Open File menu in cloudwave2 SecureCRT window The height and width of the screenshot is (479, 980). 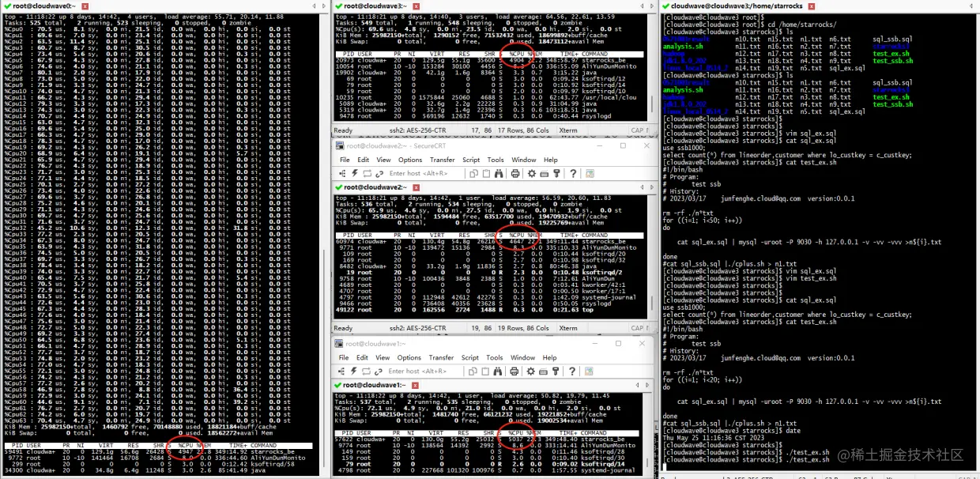pos(345,160)
